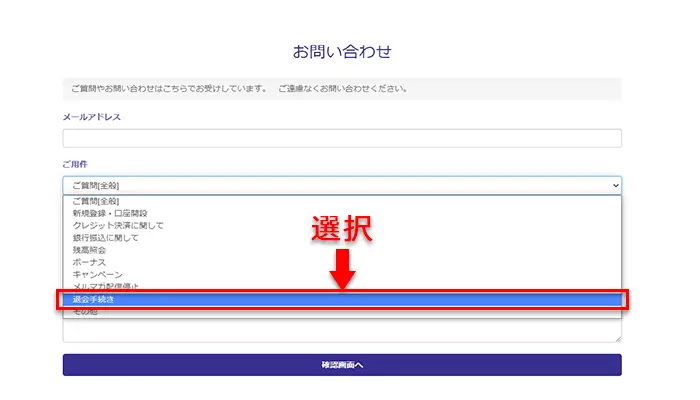Select 残高照会 from dropdown list
The image size is (700, 400).
point(89,250)
